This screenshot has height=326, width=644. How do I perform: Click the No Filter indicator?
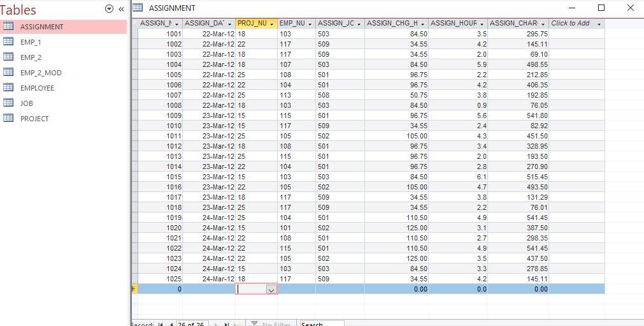[271, 324]
